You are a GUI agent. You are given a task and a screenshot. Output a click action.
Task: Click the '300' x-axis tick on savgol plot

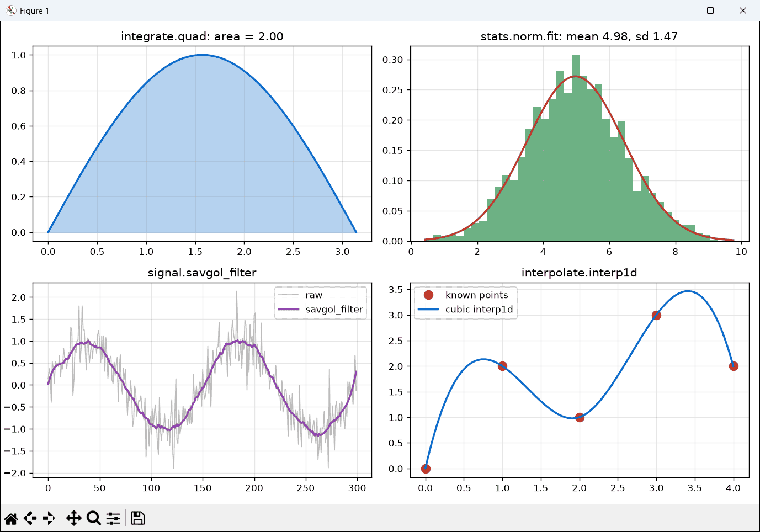(357, 488)
